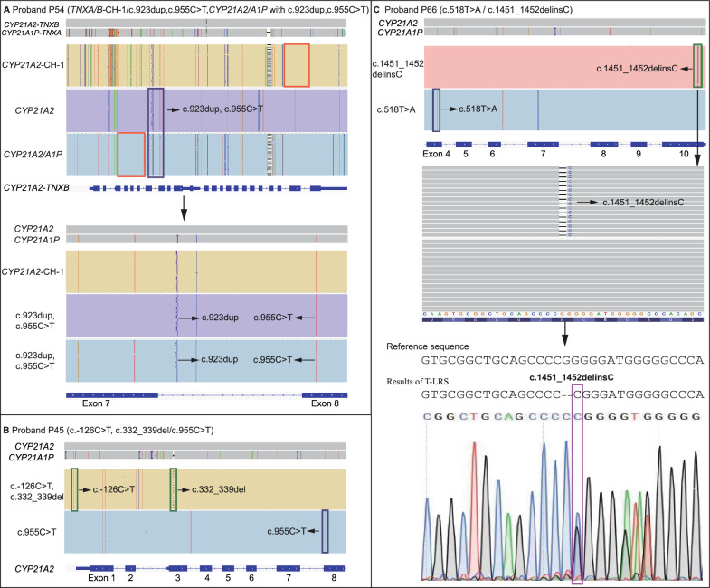710x588 pixels.
Task: Click exon '10' label in panel C
Action: click(x=684, y=154)
